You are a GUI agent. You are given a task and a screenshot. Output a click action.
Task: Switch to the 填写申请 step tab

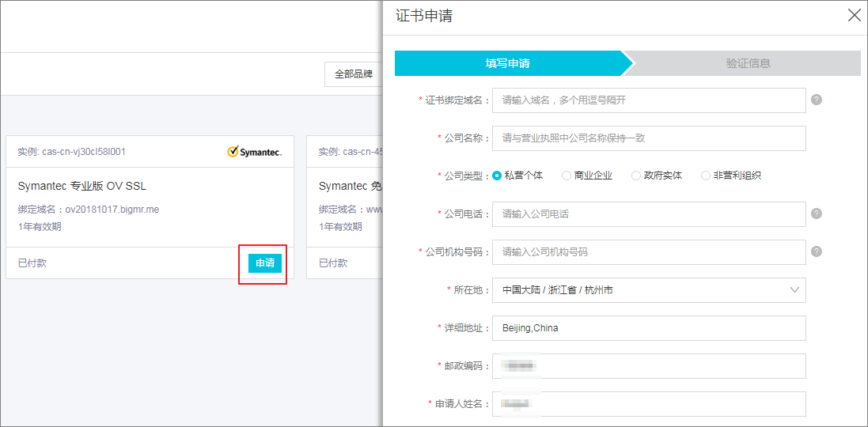pos(508,63)
